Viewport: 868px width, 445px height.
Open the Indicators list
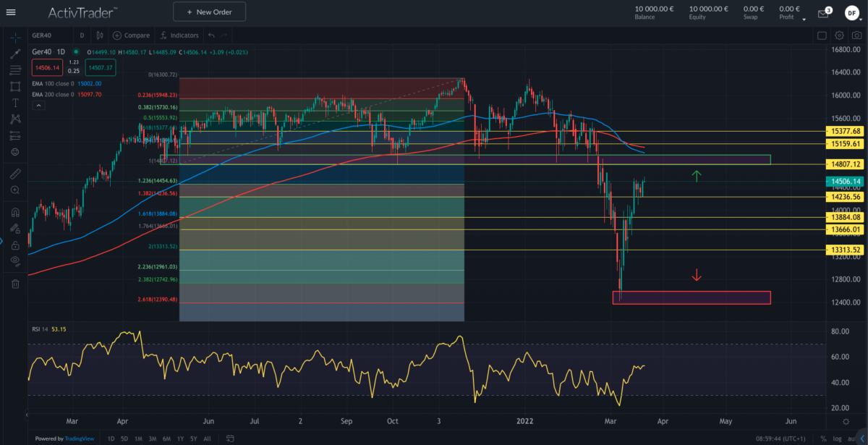tap(179, 35)
